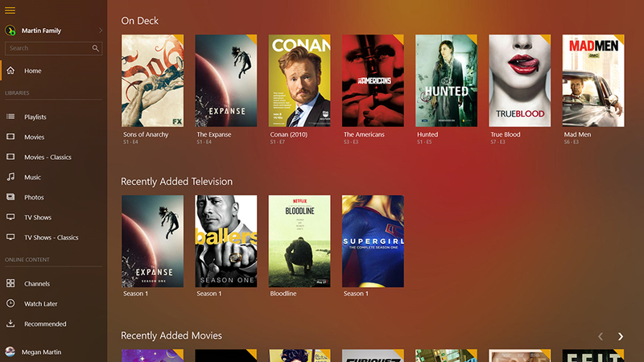Open Recently Added Television section heading
Image resolution: width=644 pixels, height=362 pixels.
tap(176, 182)
